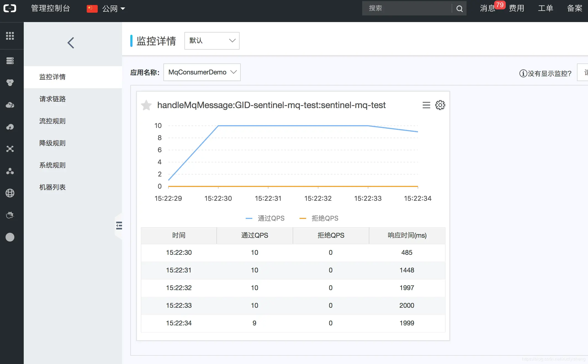Open 机器列表 in side menu
Image resolution: width=588 pixels, height=364 pixels.
[x=52, y=187]
